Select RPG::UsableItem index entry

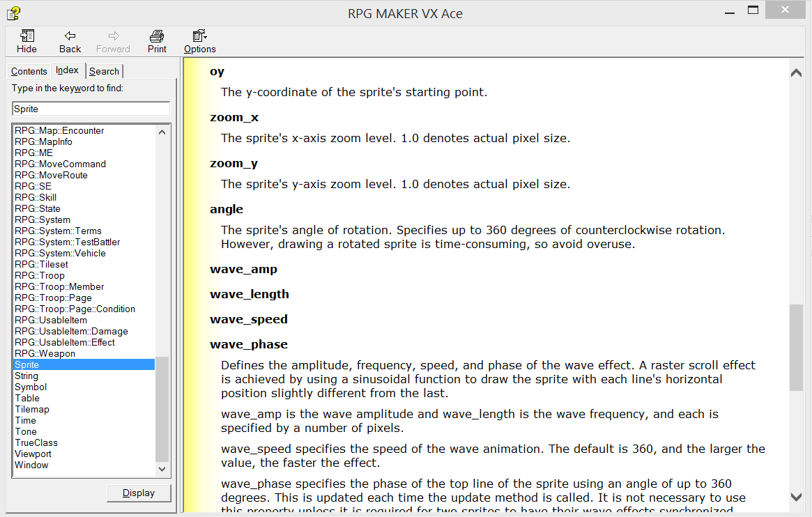[x=51, y=321]
